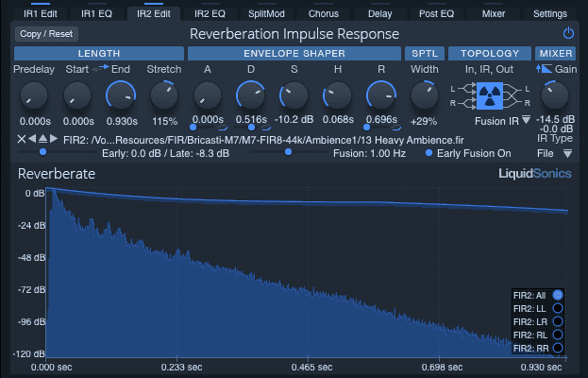Image resolution: width=588 pixels, height=378 pixels.
Task: Click the power bypass icon
Action: coord(566,33)
